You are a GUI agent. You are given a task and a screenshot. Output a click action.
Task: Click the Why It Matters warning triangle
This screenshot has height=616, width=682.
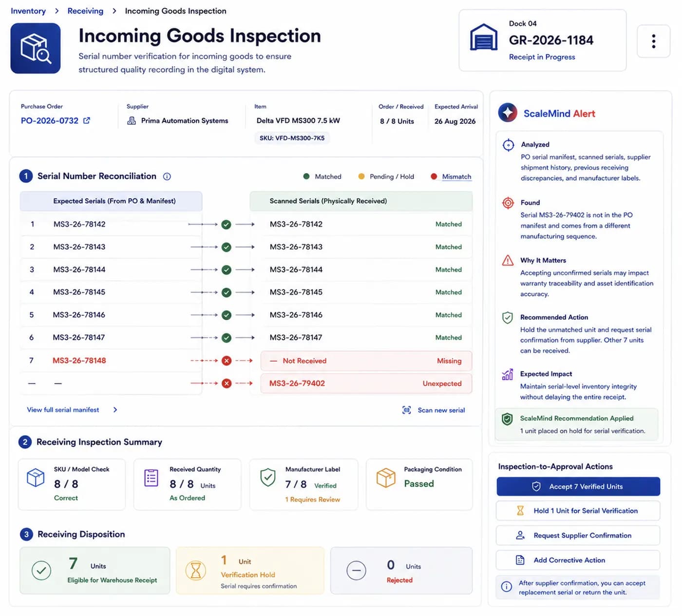tap(508, 260)
